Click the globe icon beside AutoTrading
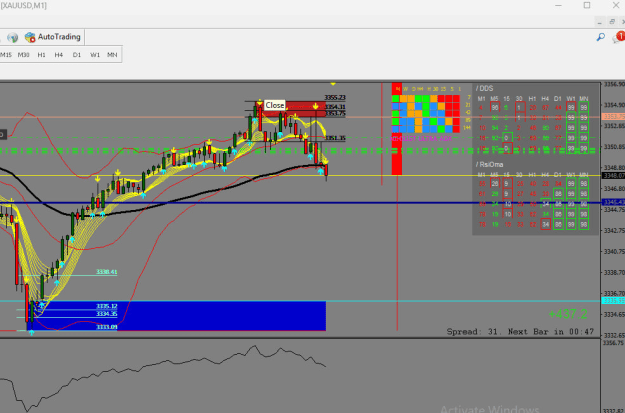The width and height of the screenshot is (625, 413). pyautogui.click(x=12, y=37)
